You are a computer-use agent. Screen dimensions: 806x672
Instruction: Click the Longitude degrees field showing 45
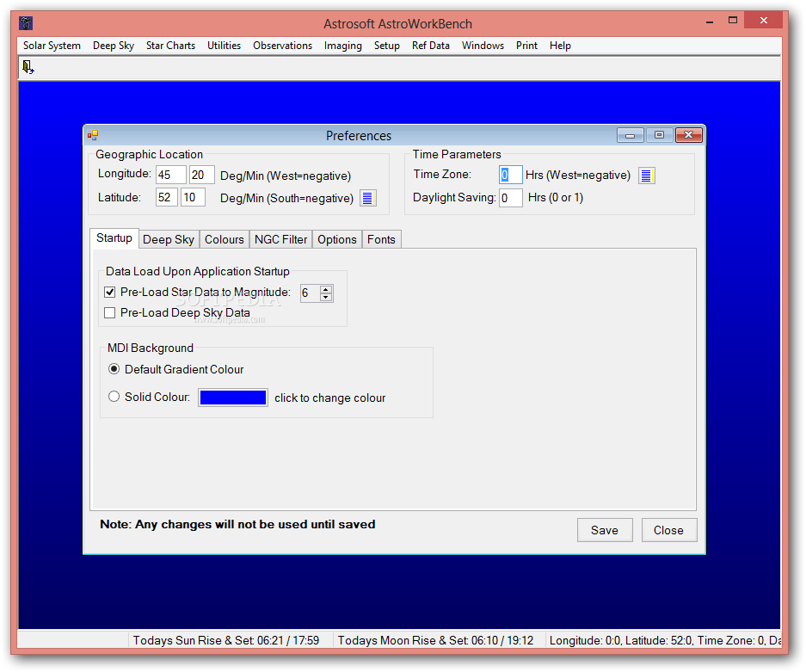coord(171,175)
